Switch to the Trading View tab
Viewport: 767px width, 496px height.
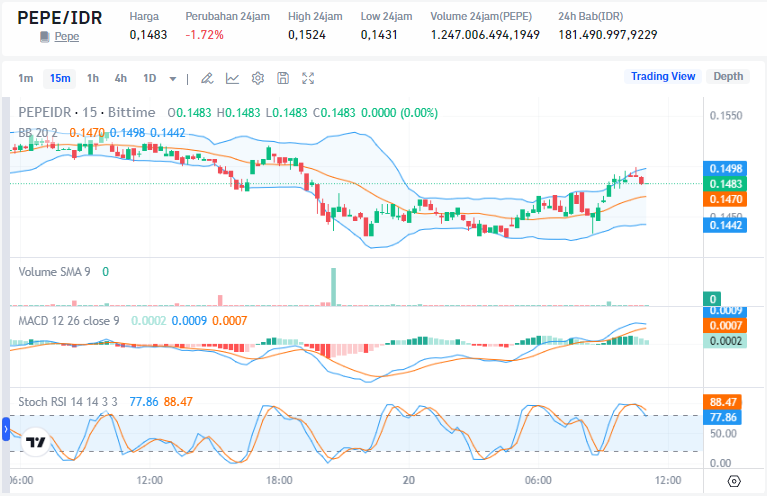pos(663,76)
